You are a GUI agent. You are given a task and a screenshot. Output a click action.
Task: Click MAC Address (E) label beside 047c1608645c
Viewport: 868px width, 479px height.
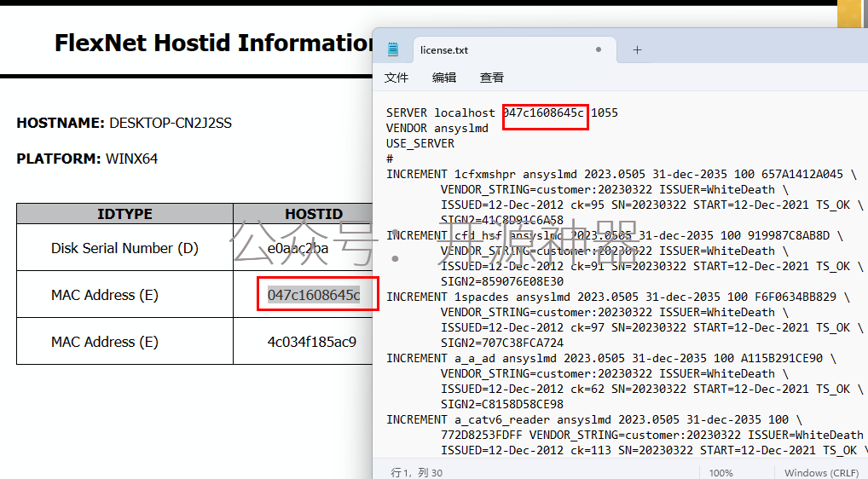(x=105, y=295)
